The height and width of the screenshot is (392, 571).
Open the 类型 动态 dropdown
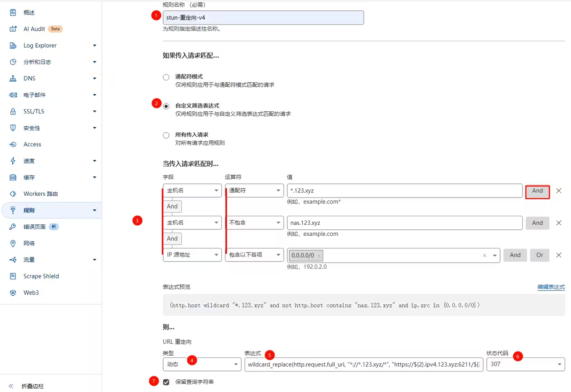202,364
